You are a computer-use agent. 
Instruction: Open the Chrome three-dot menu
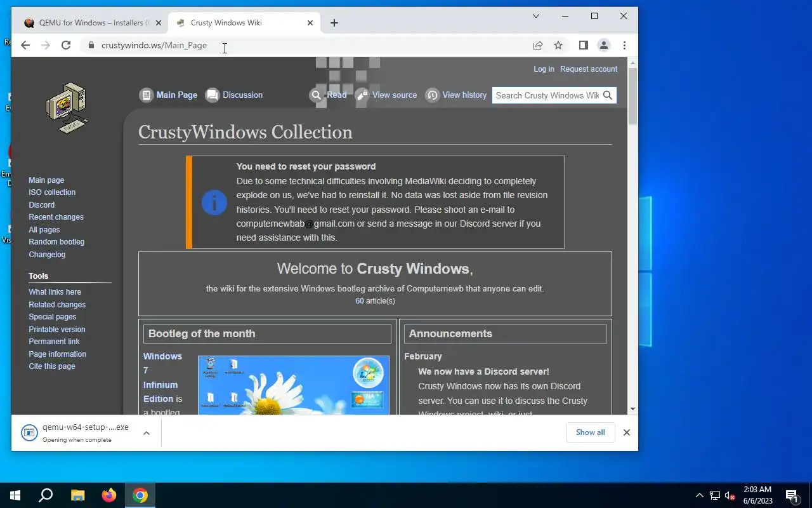[624, 45]
